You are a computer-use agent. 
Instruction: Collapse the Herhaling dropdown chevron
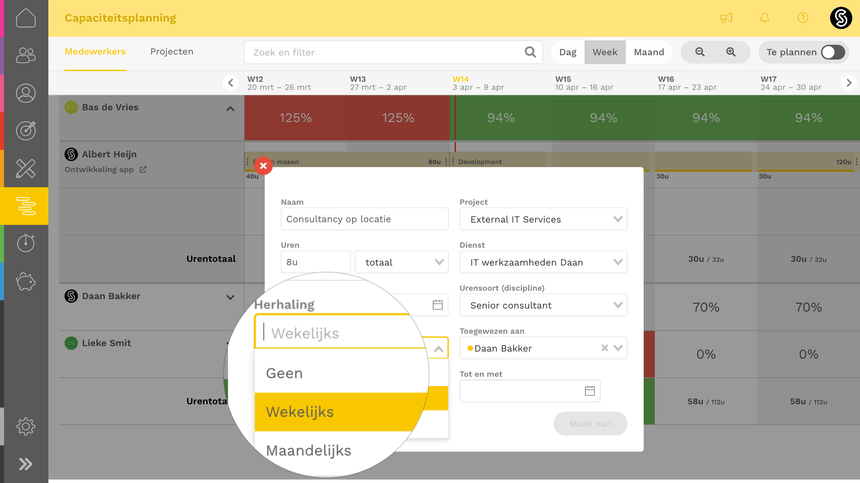[439, 349]
